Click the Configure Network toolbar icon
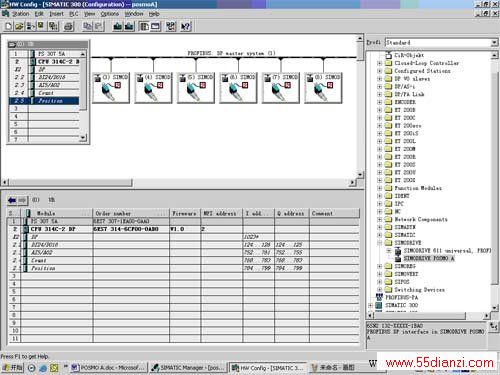 pos(171,26)
